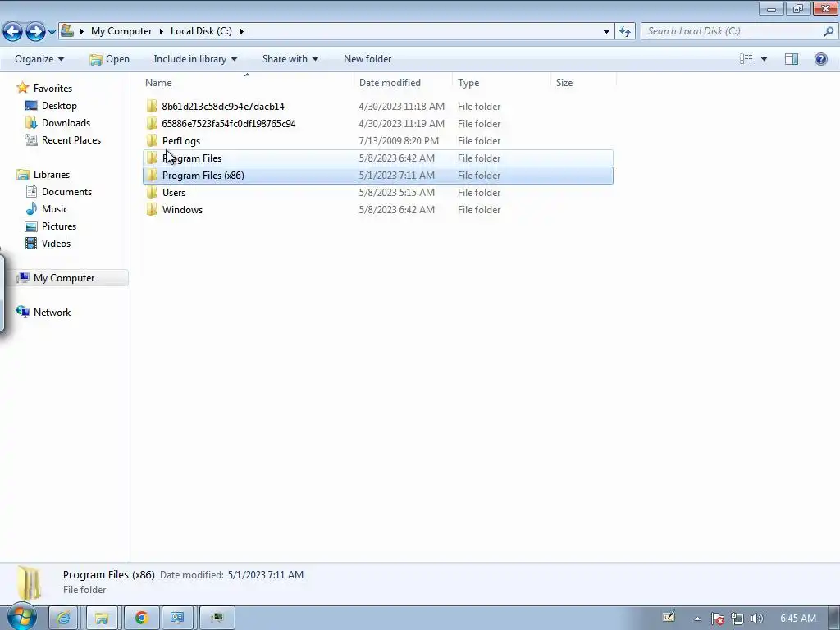Click the 4/30/2023 11:18 AM date cell
Screen dimensions: 840x630
point(401,107)
